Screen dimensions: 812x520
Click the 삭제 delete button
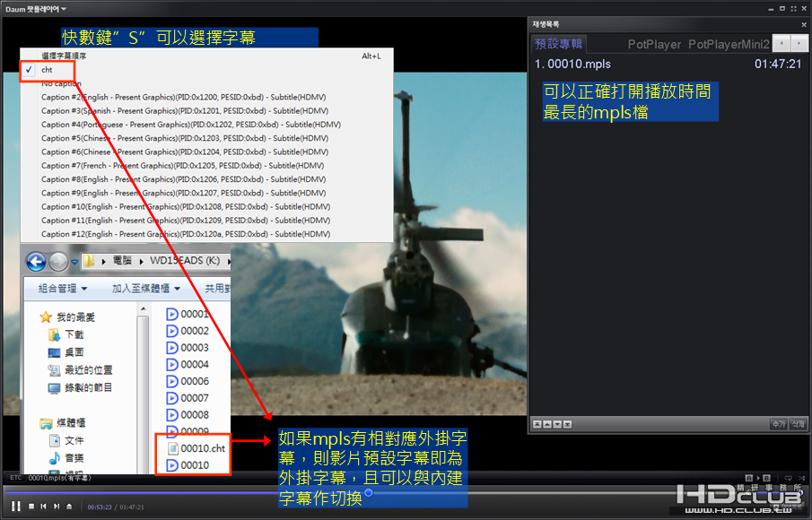(798, 424)
